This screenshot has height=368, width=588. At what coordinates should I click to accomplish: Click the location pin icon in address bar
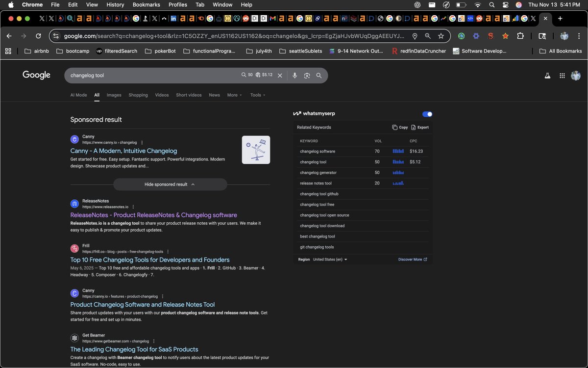pyautogui.click(x=415, y=36)
